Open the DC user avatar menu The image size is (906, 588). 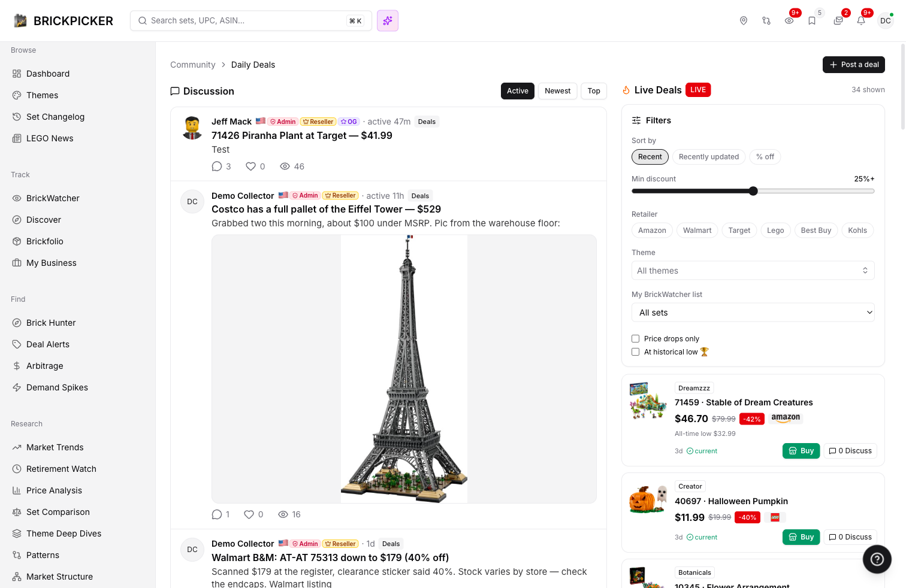886,21
